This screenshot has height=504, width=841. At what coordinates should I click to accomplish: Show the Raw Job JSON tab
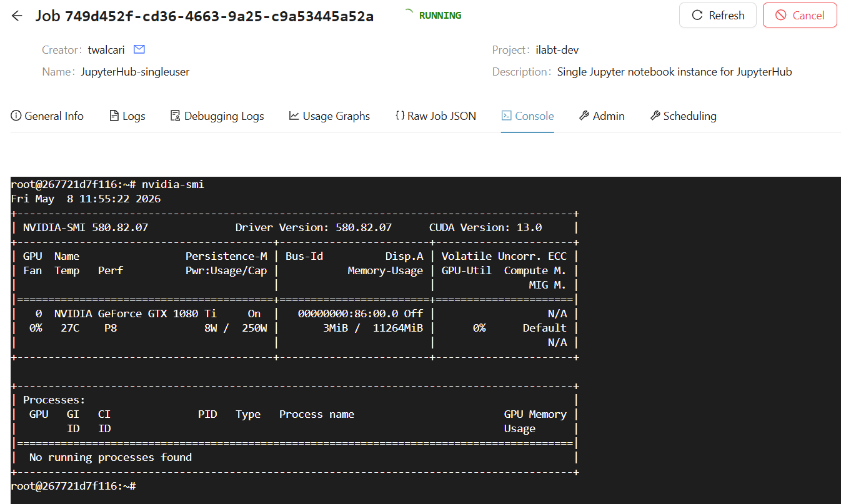(435, 116)
